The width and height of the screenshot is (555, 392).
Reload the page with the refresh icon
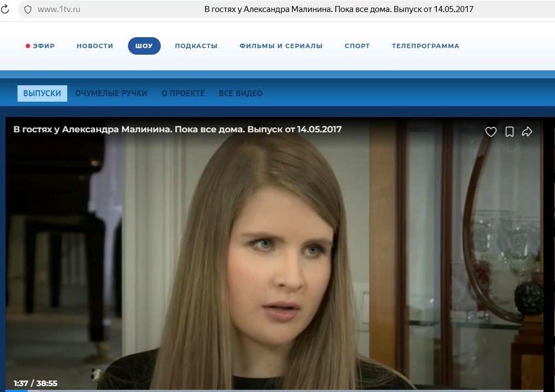[5, 9]
